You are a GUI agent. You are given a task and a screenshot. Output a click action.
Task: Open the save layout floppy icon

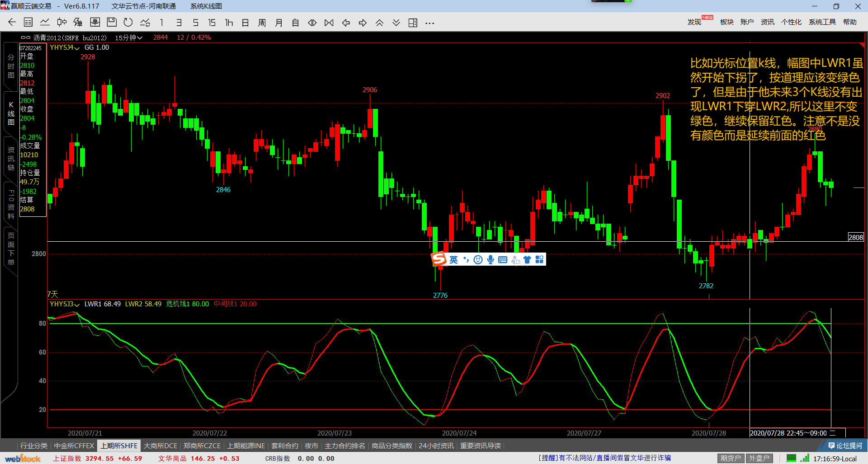coord(112,22)
